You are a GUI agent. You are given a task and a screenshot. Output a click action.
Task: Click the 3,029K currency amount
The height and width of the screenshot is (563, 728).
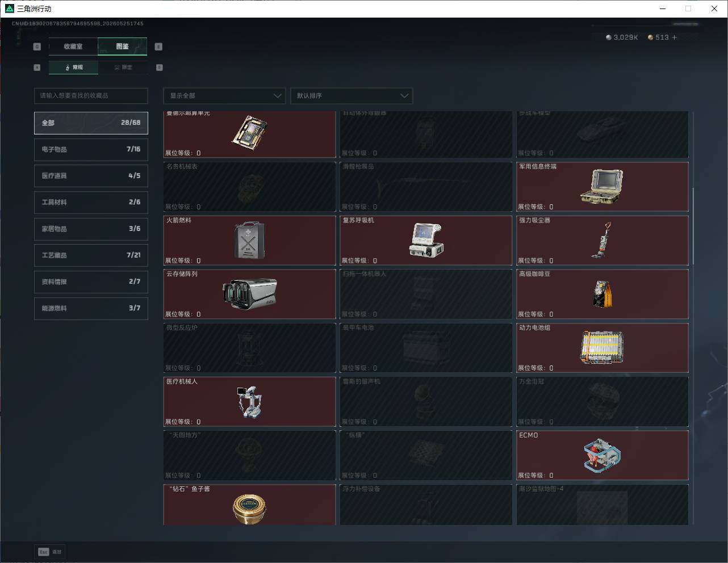(x=626, y=37)
